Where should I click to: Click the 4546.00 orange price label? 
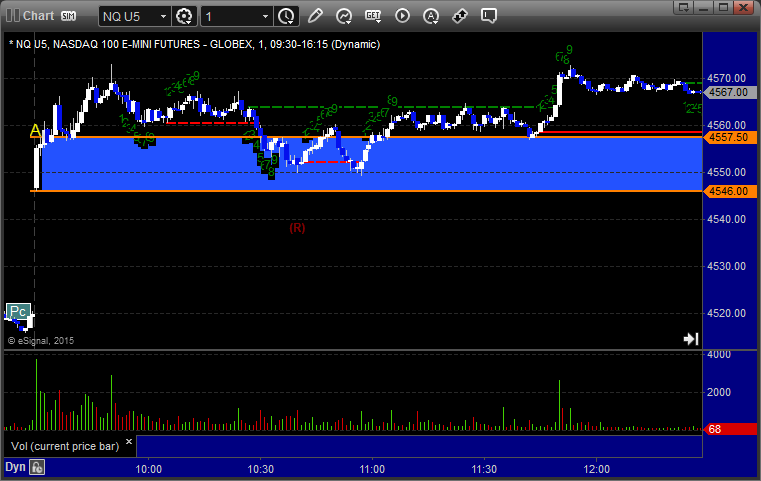click(729, 191)
